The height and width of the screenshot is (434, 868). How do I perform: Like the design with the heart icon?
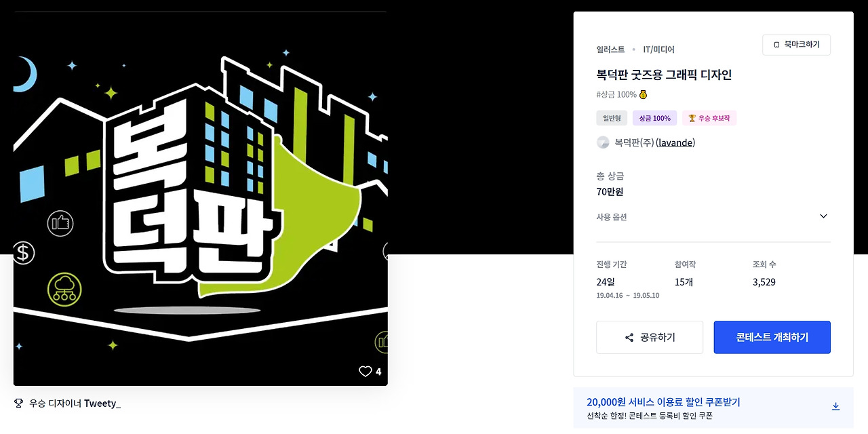[366, 371]
